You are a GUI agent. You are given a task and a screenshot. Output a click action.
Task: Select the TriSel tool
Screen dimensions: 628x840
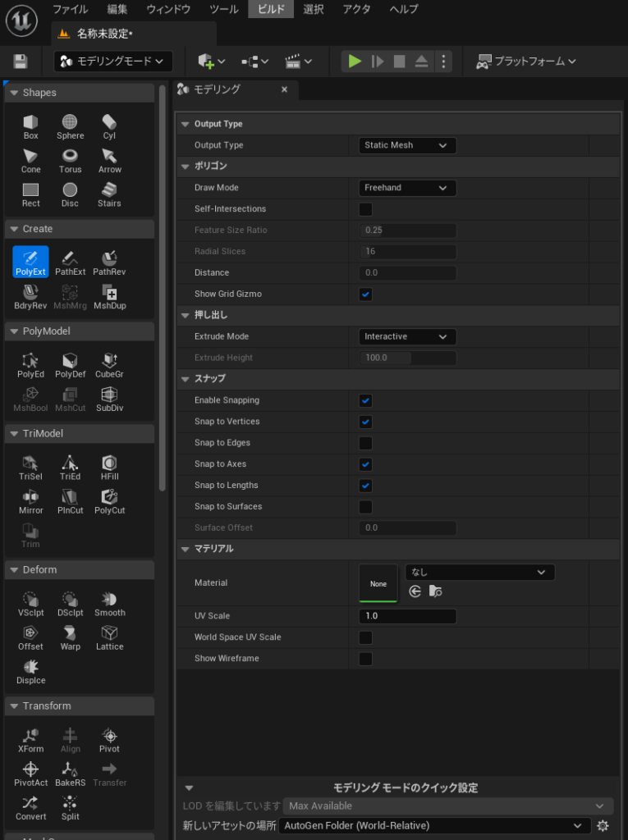[x=30, y=467]
